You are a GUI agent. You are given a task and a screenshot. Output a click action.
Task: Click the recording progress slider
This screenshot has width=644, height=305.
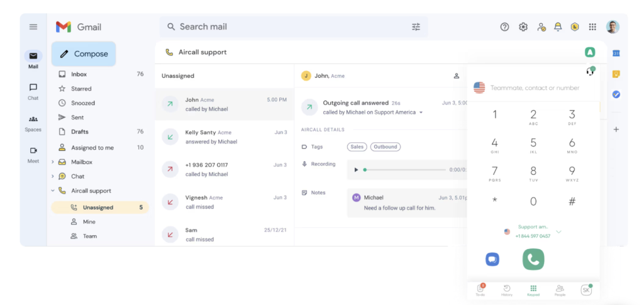click(x=405, y=170)
